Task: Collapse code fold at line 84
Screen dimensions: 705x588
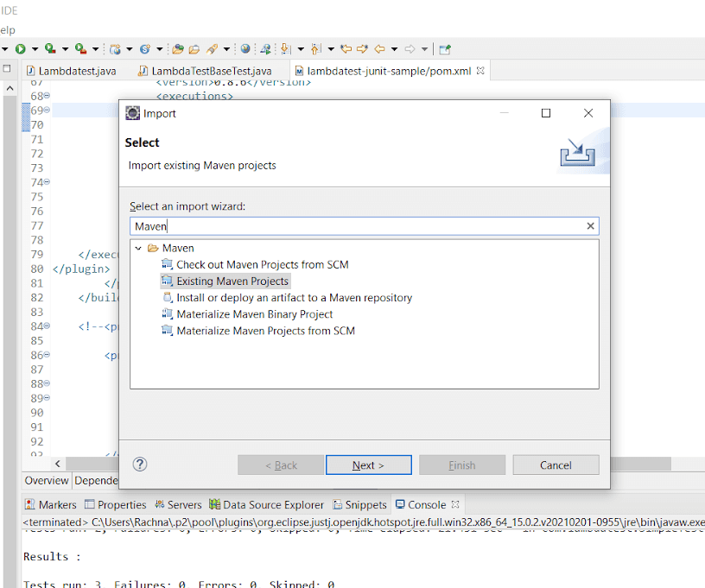Action: click(x=47, y=326)
